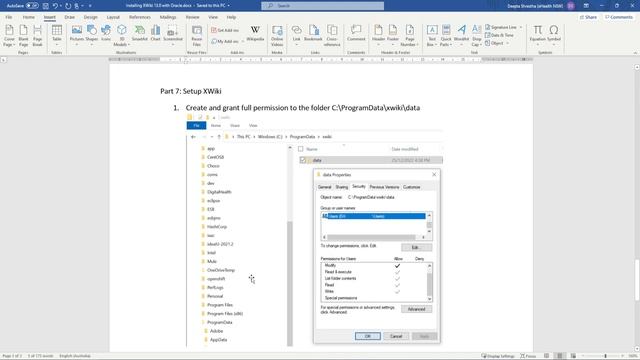
Task: Zoom in with the plus button
Action: 623,356
